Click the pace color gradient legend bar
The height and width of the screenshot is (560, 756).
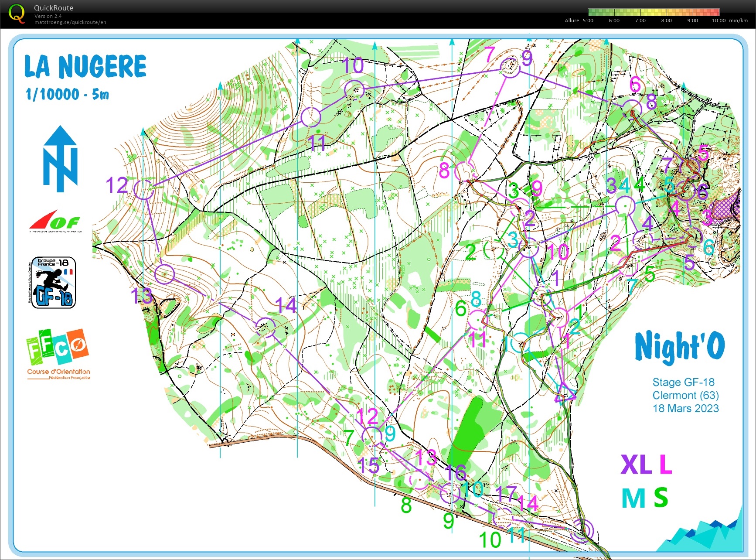654,12
